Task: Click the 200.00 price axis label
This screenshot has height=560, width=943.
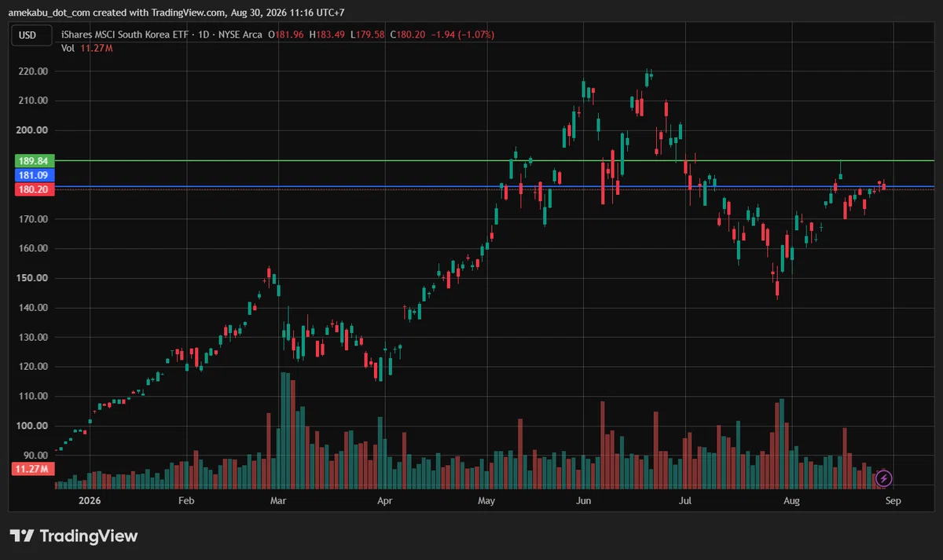Action: [x=32, y=130]
